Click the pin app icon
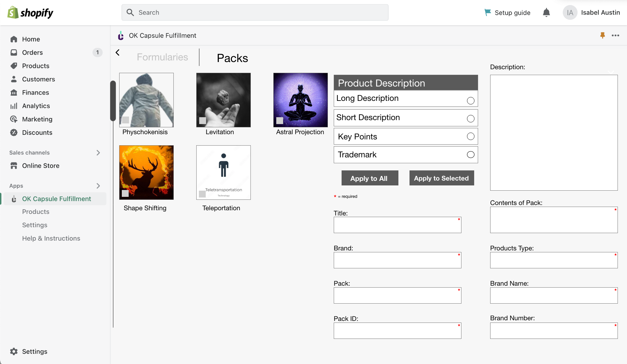This screenshot has height=364, width=627. [x=603, y=35]
